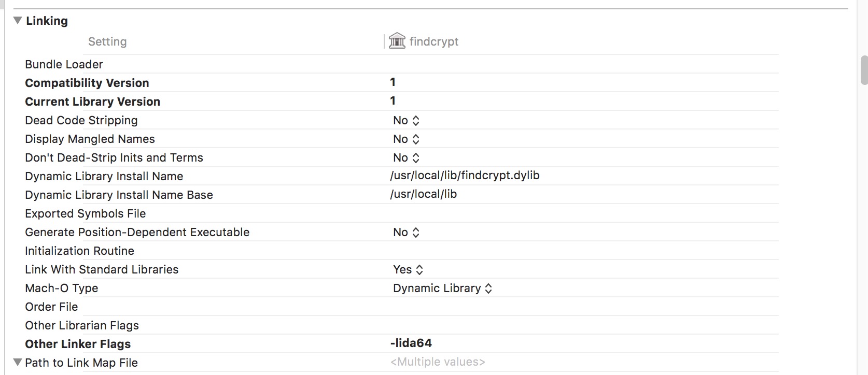Click the -lida64 Other Linker Flags value
Image resolution: width=868 pixels, height=375 pixels.
point(411,343)
